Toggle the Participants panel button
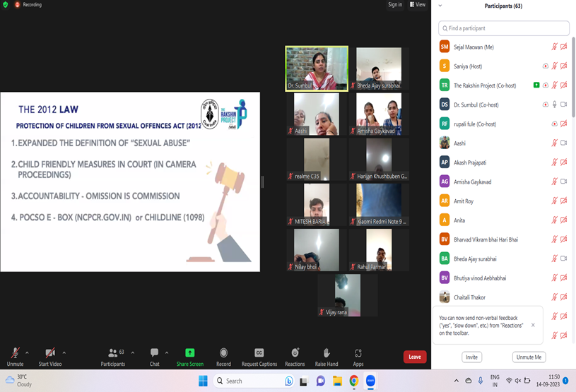Image resolution: width=576 pixels, height=392 pixels. click(113, 357)
